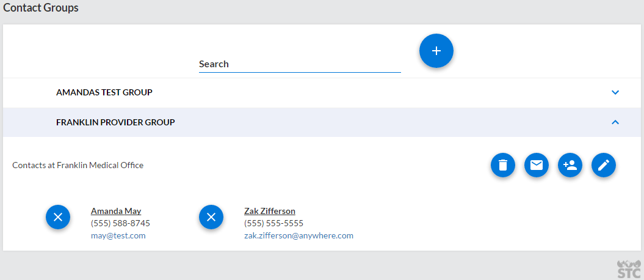Select the AMANDAS TEST GROUP title text
Image resolution: width=644 pixels, height=280 pixels.
coord(104,92)
